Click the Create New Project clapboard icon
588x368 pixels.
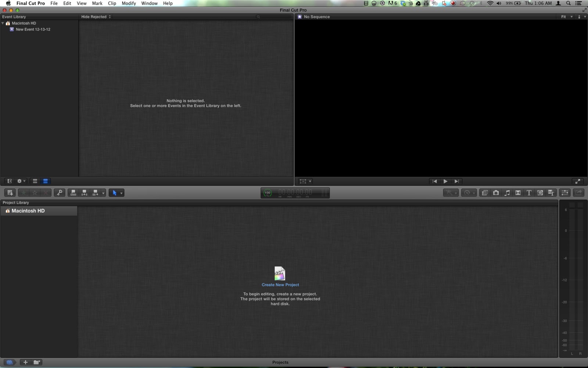click(280, 273)
